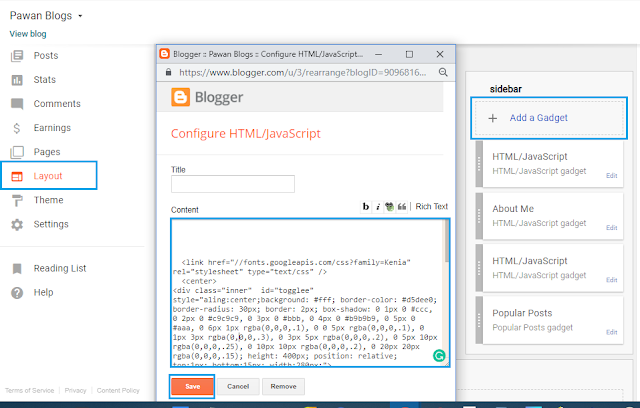Click the insert link icon in toolbar
This screenshot has height=408, width=640.
point(389,206)
